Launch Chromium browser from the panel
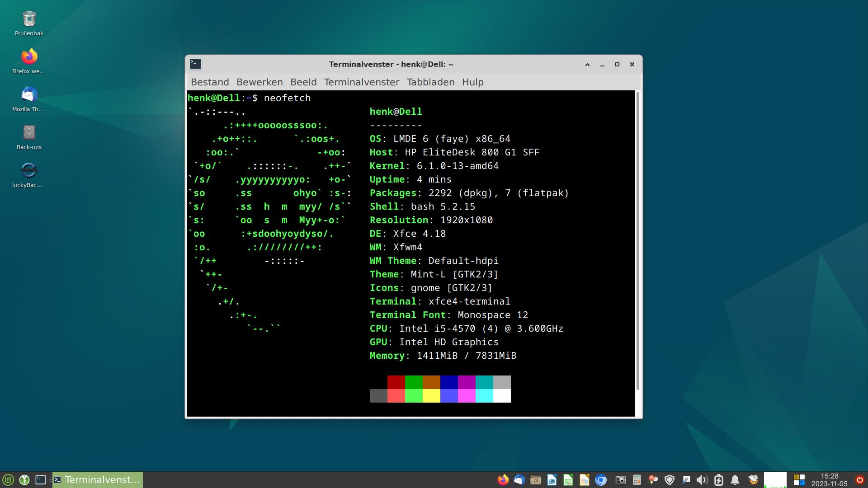The width and height of the screenshot is (868, 488). [600, 480]
